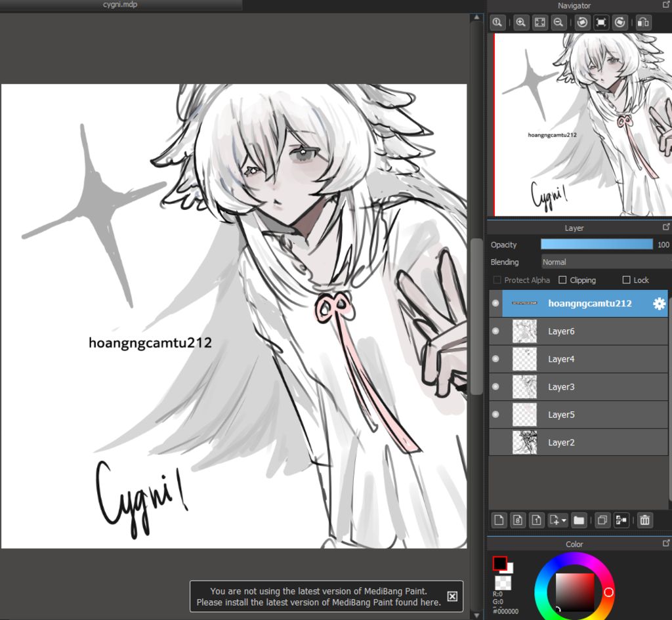
Task: Pop out the Color panel
Action: (667, 543)
